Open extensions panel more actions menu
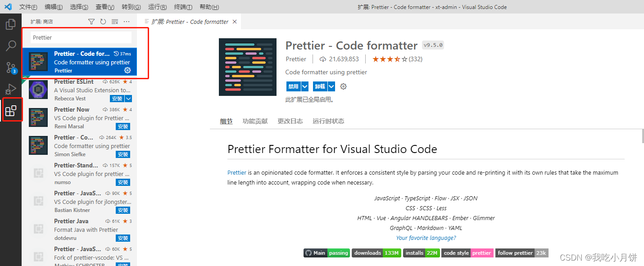The height and width of the screenshot is (266, 644). (x=127, y=22)
